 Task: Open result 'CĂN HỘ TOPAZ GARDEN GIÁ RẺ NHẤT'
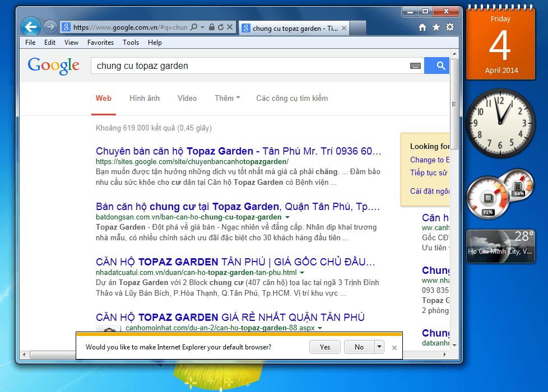point(230,317)
